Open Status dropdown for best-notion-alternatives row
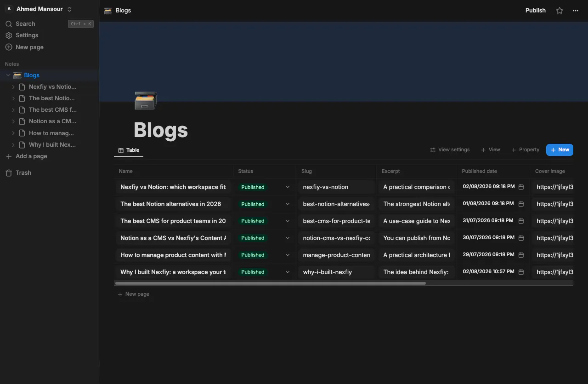Viewport: 588px width, 384px height. pyautogui.click(x=288, y=204)
